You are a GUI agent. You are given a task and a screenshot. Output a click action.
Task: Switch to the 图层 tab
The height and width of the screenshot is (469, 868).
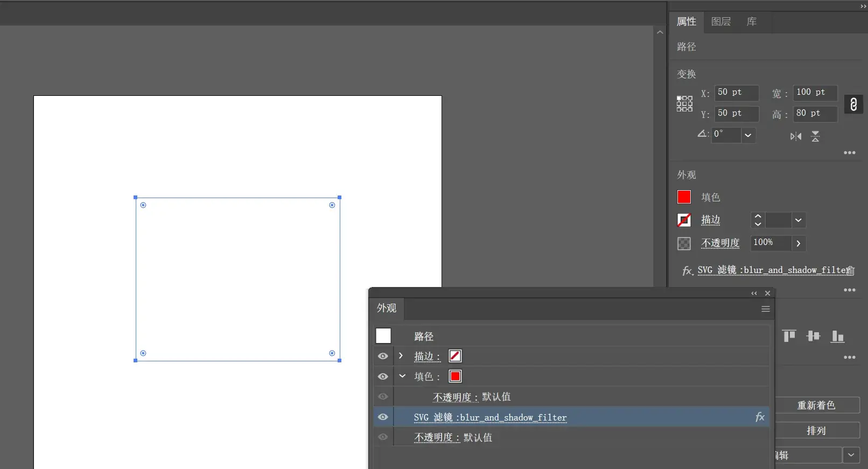(x=721, y=22)
